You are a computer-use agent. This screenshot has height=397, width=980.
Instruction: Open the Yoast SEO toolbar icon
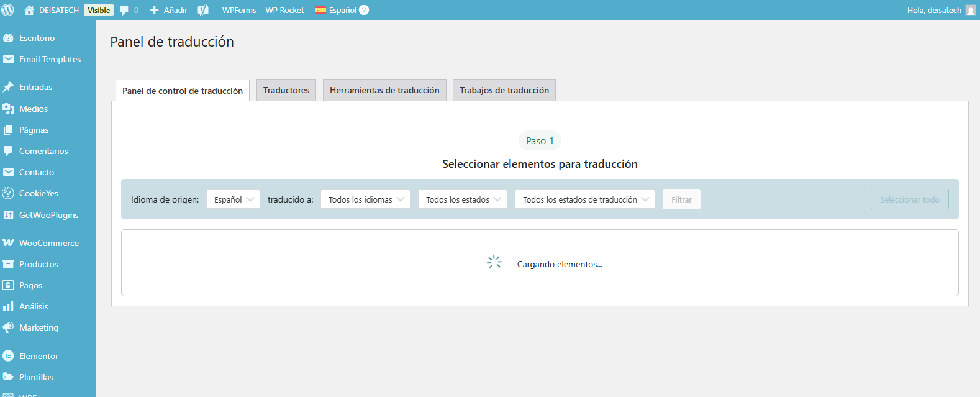(x=203, y=10)
